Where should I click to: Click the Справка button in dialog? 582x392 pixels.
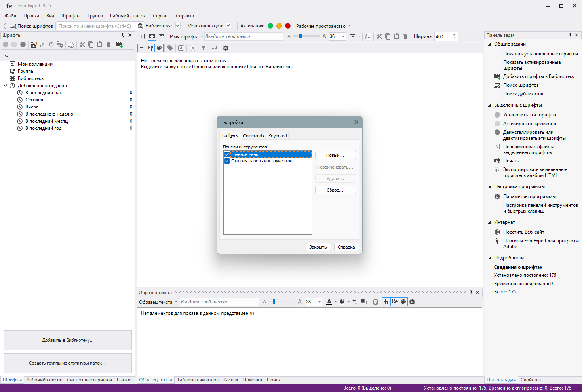tap(346, 247)
